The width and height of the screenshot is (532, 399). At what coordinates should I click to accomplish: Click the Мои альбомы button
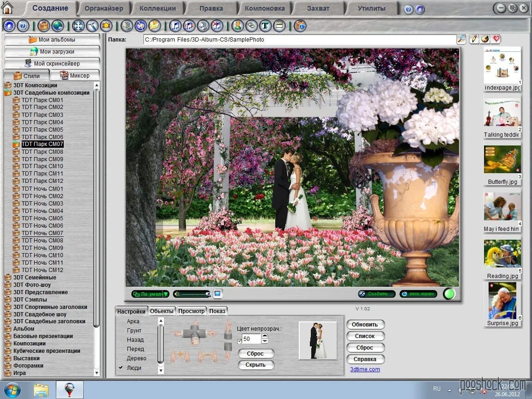pos(52,39)
